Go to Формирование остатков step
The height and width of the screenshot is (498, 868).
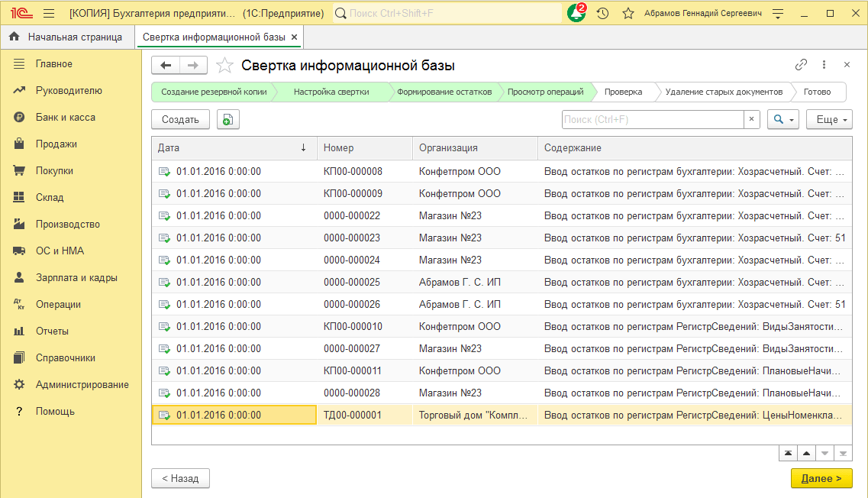444,92
